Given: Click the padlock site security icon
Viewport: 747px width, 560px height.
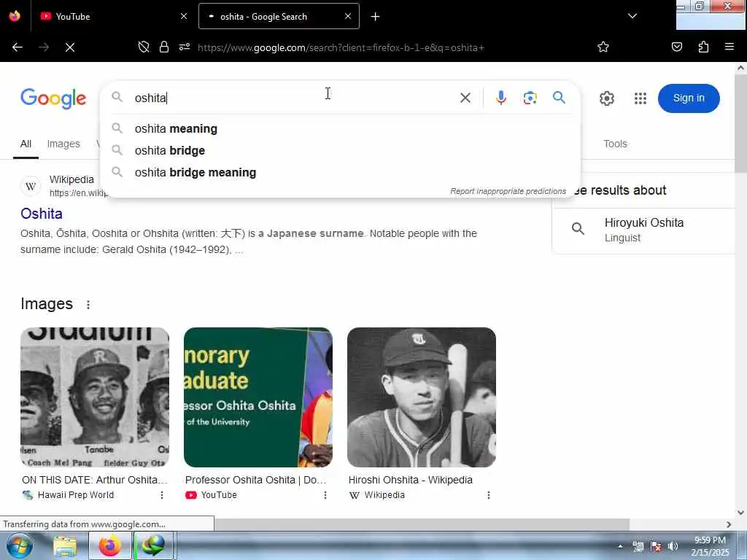Looking at the screenshot, I should click(x=164, y=47).
